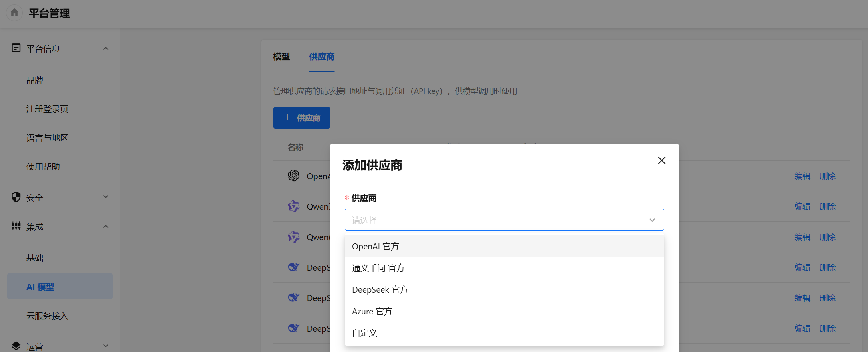868x352 pixels.
Task: Click the + 供应商 add button
Action: [x=301, y=118]
